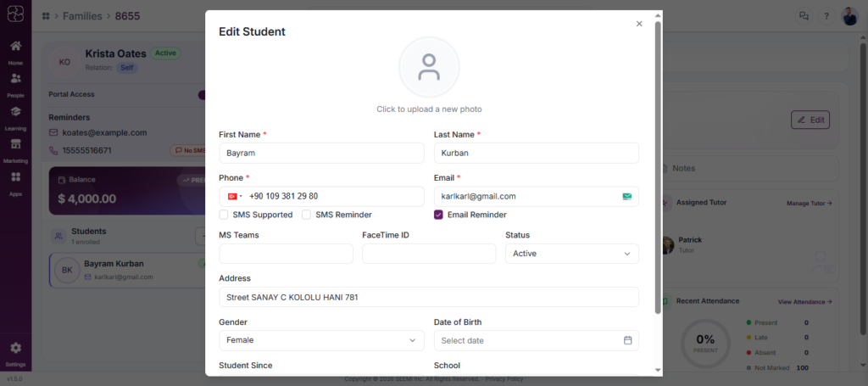Open the Notes tab

[x=684, y=168]
